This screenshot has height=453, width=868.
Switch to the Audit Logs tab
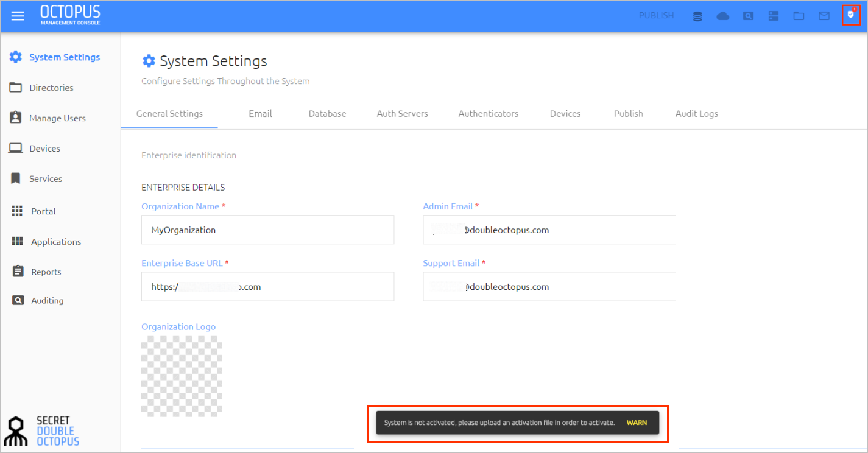697,114
